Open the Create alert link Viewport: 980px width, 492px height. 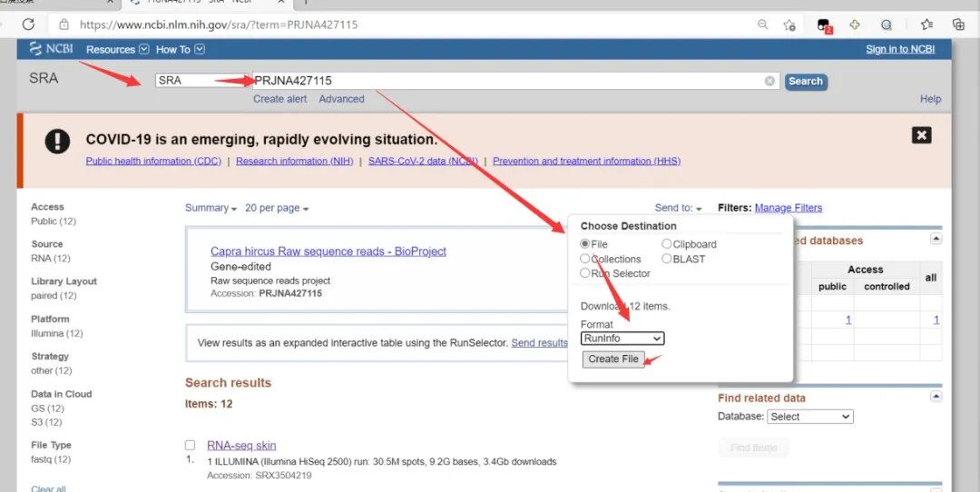point(280,99)
